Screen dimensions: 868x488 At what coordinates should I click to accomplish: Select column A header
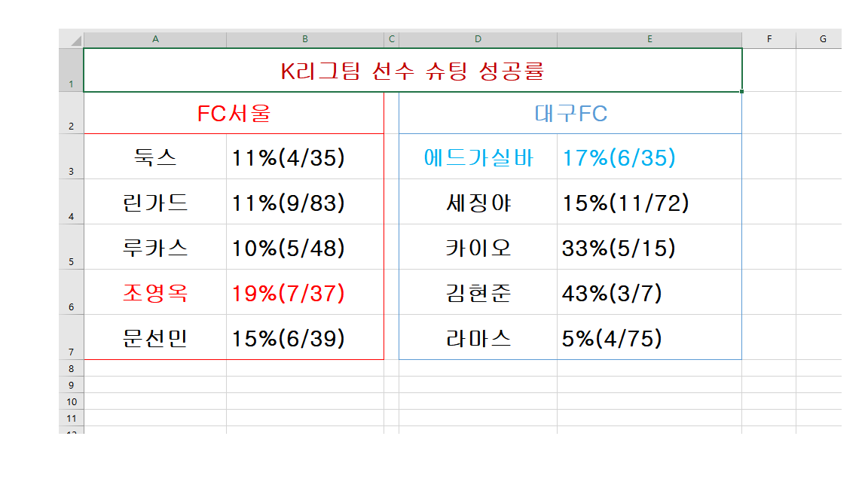click(155, 39)
